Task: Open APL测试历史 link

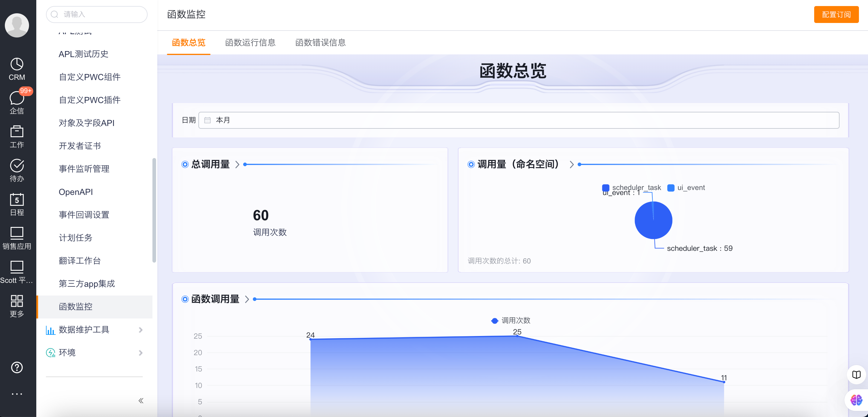Action: click(x=83, y=54)
